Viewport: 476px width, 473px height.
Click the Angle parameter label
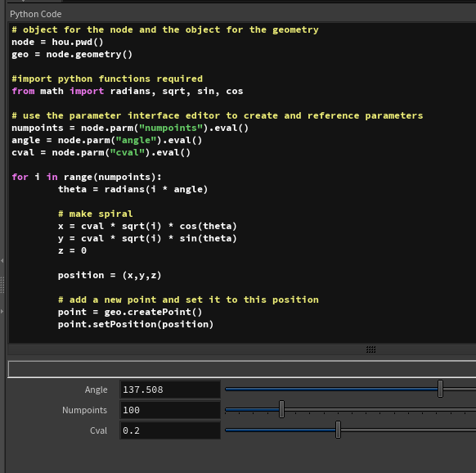pos(96,390)
